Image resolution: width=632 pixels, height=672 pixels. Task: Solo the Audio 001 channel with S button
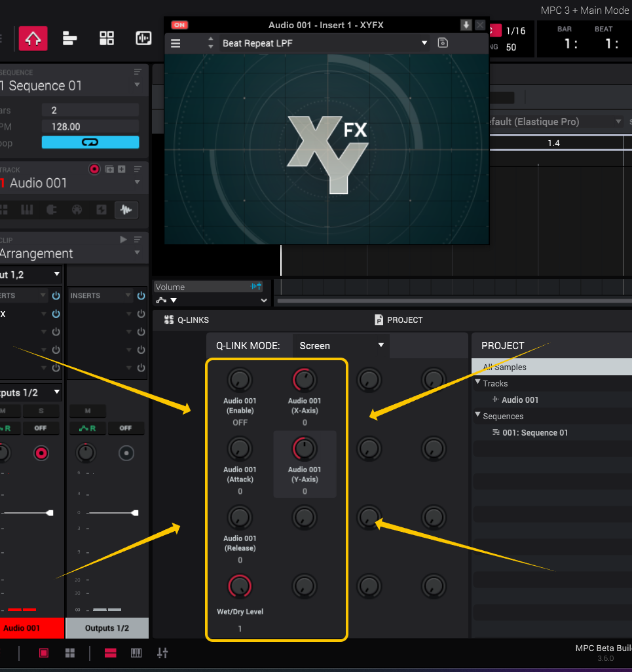coord(41,411)
